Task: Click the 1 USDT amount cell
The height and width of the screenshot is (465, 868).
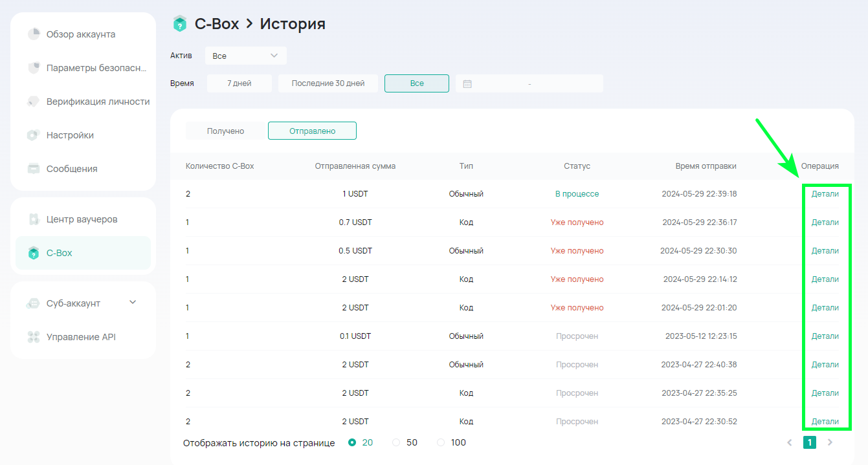Action: point(355,194)
